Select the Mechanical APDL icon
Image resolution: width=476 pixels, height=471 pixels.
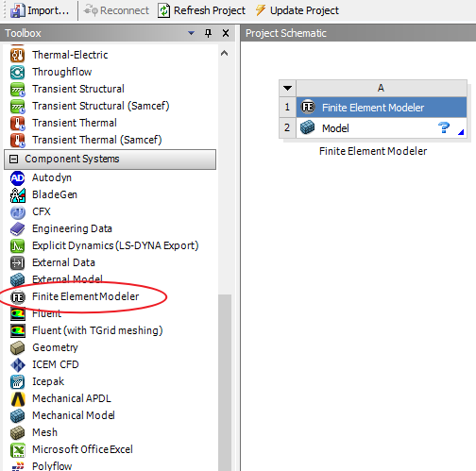(18, 399)
